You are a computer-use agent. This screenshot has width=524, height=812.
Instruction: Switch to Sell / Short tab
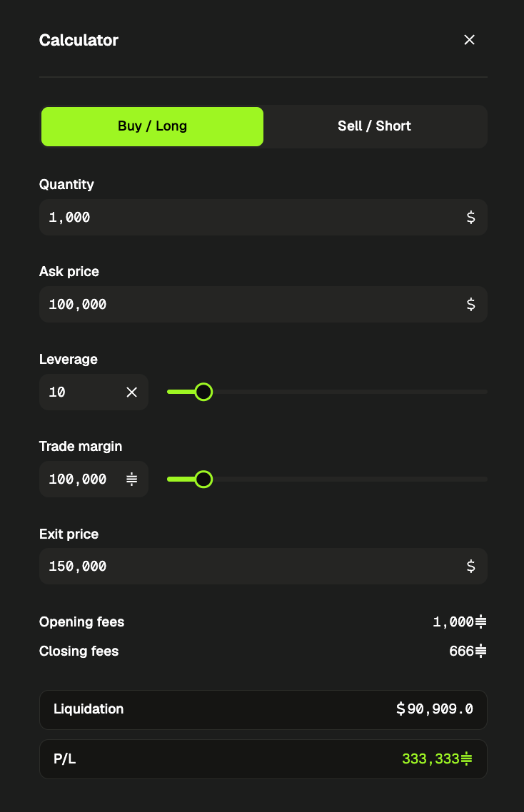click(374, 126)
